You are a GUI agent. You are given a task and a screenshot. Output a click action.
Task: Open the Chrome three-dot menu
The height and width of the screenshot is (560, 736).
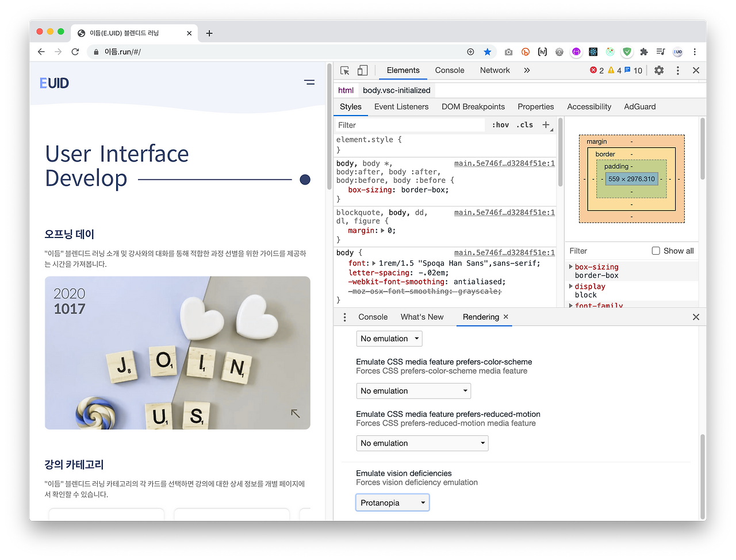coord(695,52)
